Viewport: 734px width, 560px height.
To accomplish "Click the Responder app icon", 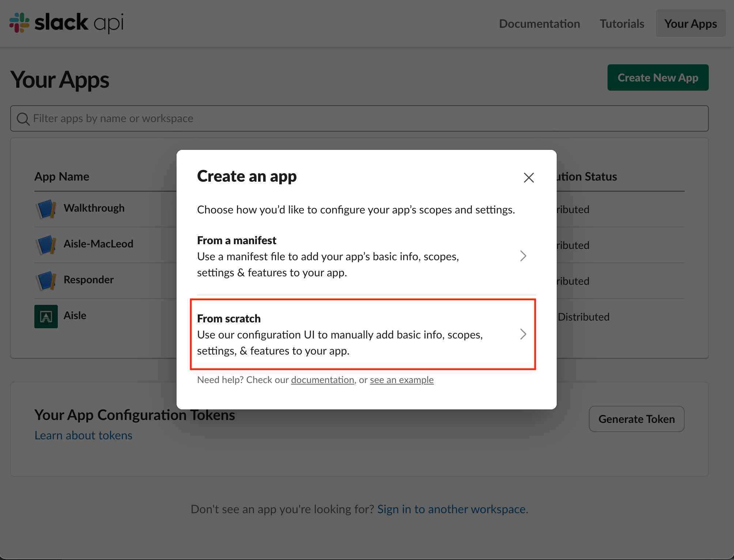I will (x=46, y=280).
